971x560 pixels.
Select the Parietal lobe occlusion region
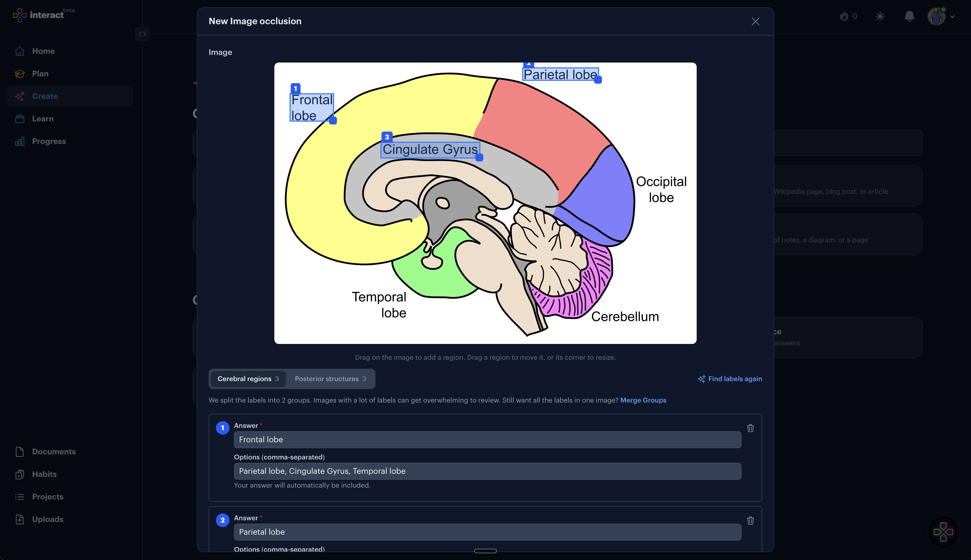click(x=560, y=74)
